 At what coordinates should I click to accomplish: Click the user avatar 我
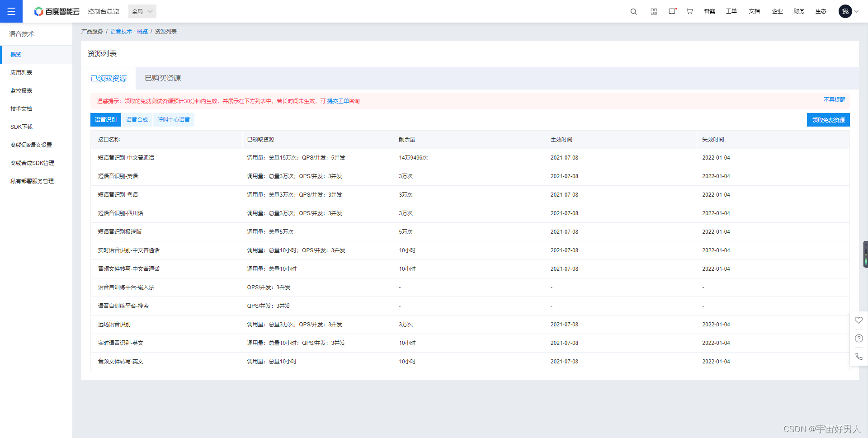click(845, 11)
